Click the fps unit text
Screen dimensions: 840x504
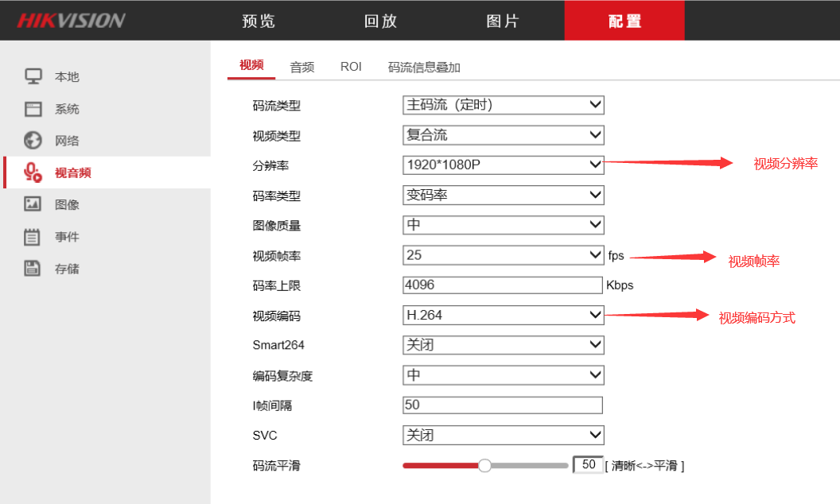(616, 256)
